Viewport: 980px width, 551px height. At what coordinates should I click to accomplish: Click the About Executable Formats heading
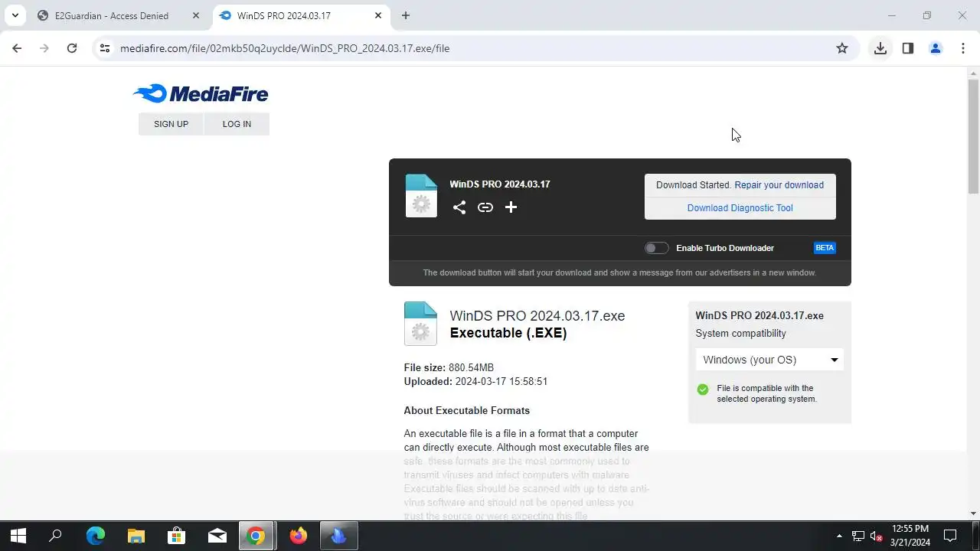(467, 411)
